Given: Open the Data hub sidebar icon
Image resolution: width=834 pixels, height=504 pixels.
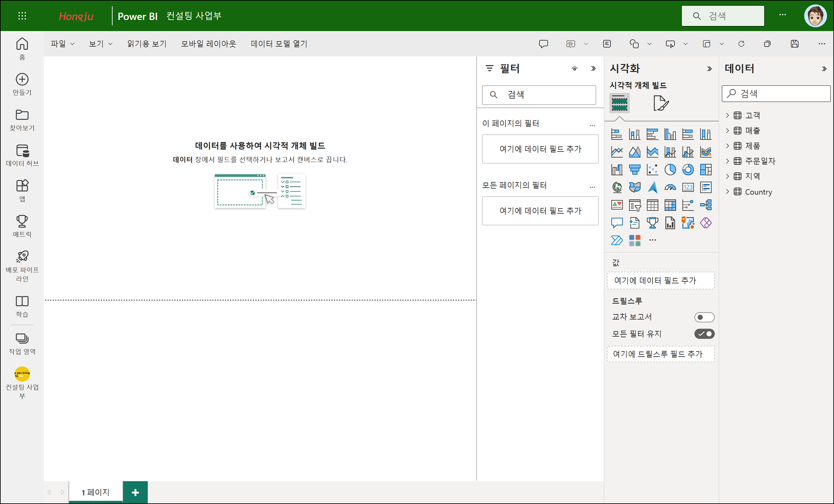Looking at the screenshot, I should click(x=22, y=155).
